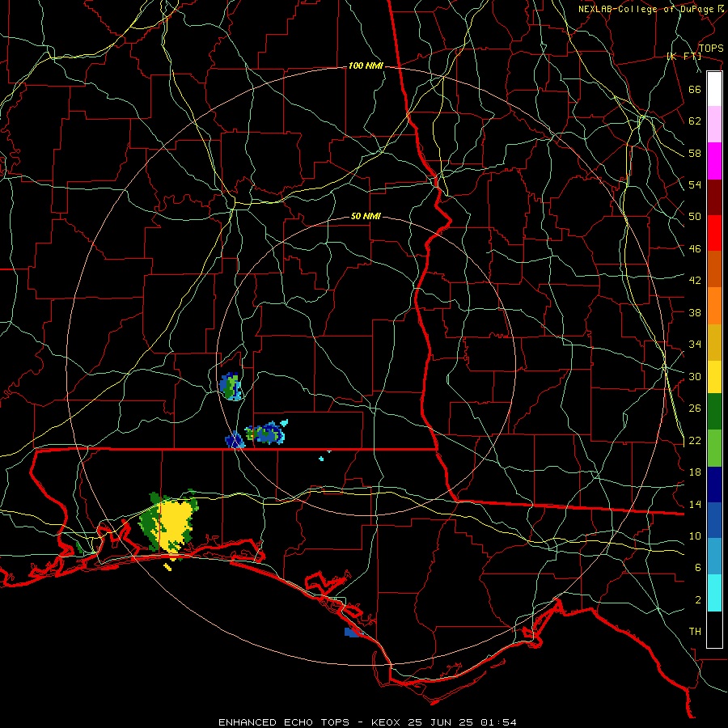Click the dark orange 42 kft swatch
The width and height of the screenshot is (728, 728).
coord(714,269)
